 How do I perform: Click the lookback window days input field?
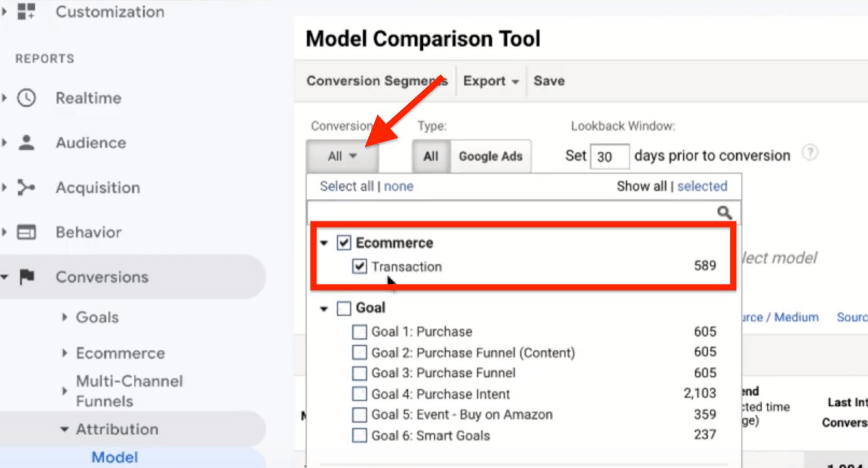(x=609, y=156)
